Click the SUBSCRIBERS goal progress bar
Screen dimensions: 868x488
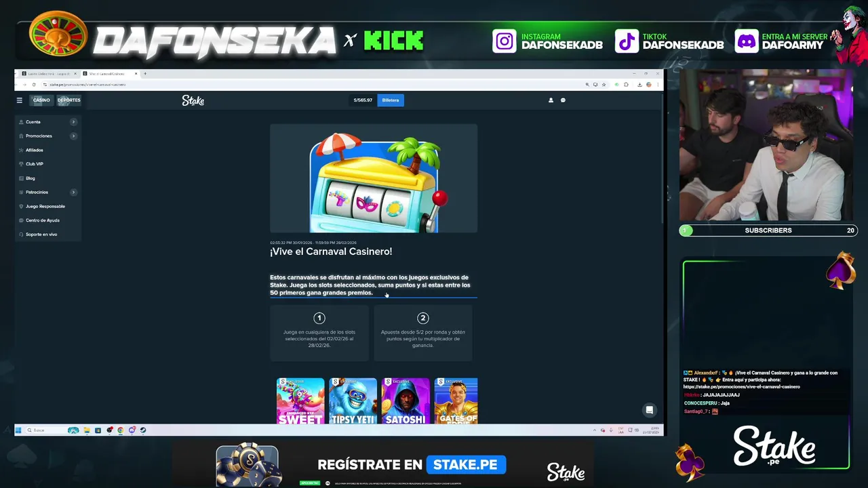768,230
